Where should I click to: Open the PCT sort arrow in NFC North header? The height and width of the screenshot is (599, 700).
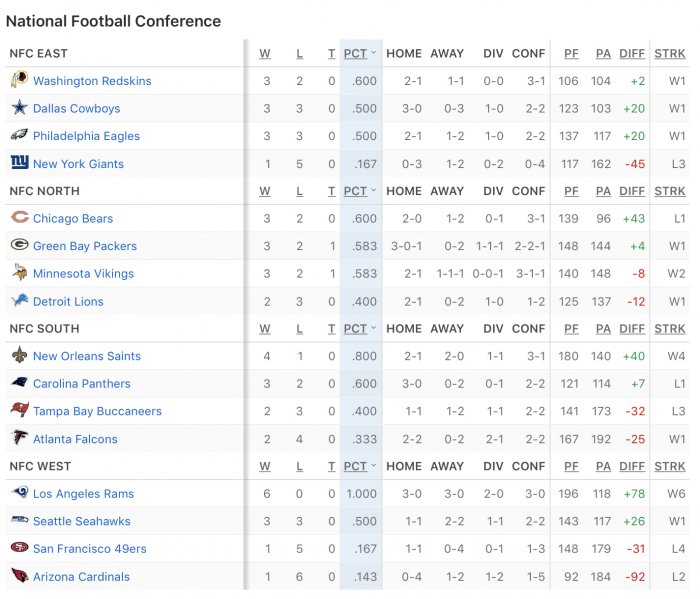coord(374,190)
